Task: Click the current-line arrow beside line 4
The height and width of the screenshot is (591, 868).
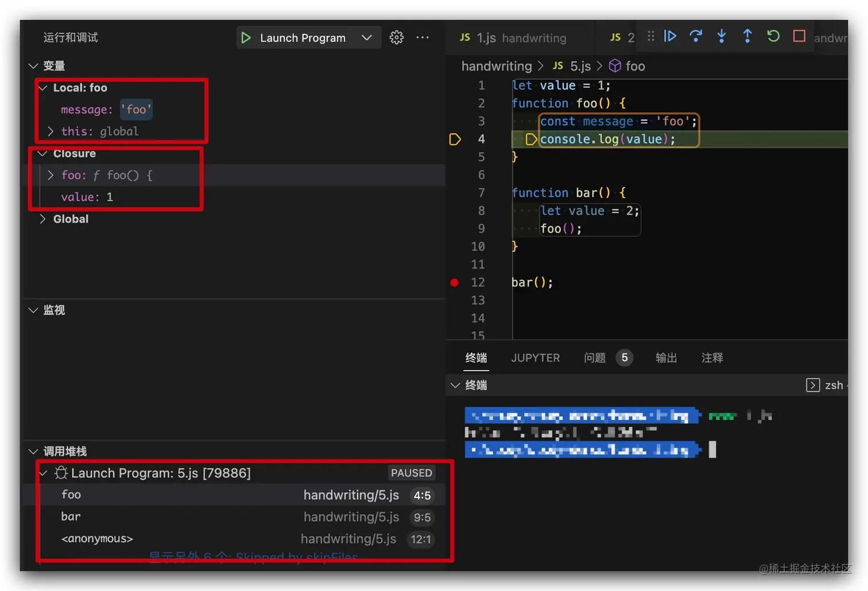Action: click(x=455, y=139)
